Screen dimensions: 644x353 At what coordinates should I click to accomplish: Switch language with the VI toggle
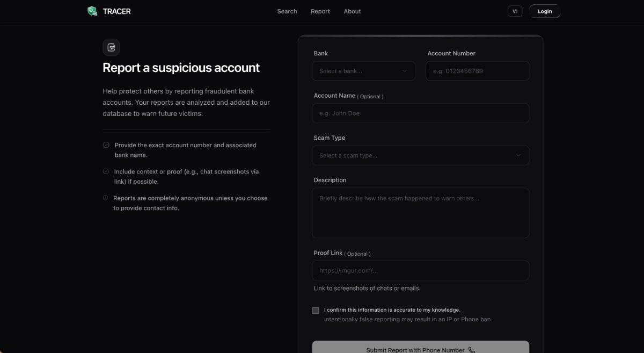(x=515, y=11)
